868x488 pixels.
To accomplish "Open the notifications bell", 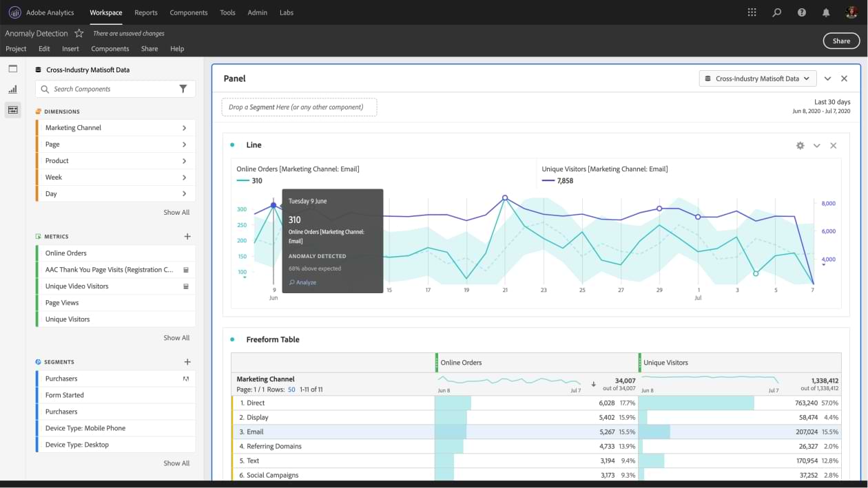I will (826, 12).
